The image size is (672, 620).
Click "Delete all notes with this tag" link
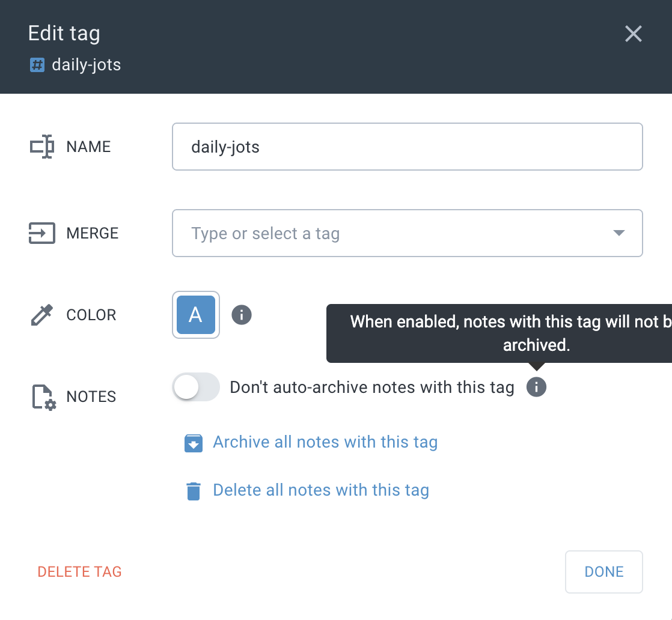pos(321,490)
